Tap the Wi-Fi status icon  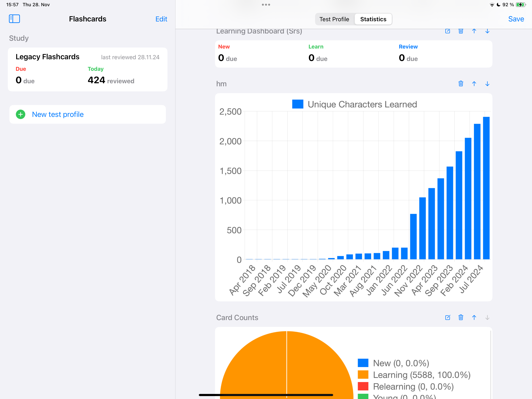pyautogui.click(x=492, y=4)
